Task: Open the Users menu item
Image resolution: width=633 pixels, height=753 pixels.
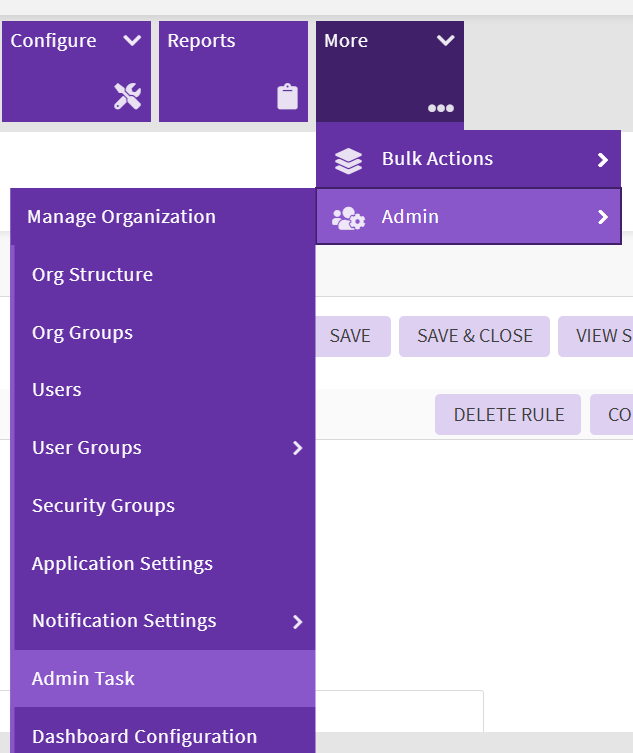Action: tap(57, 390)
